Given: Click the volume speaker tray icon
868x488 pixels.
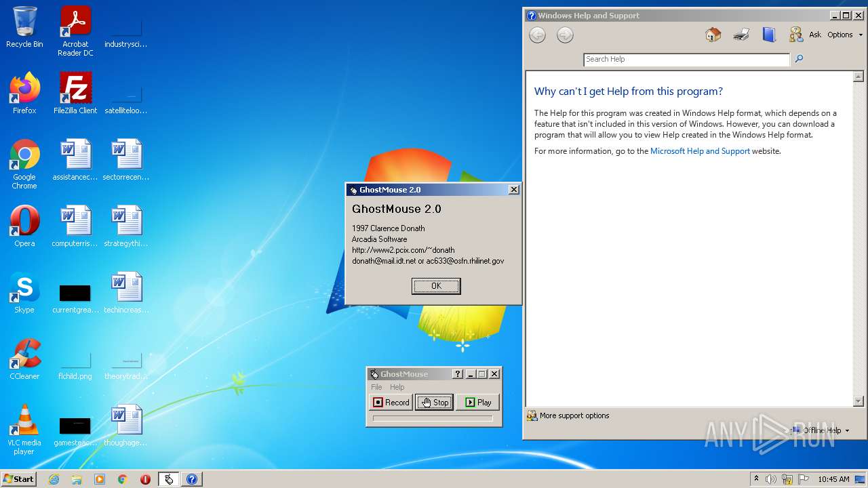Looking at the screenshot, I should coord(771,479).
